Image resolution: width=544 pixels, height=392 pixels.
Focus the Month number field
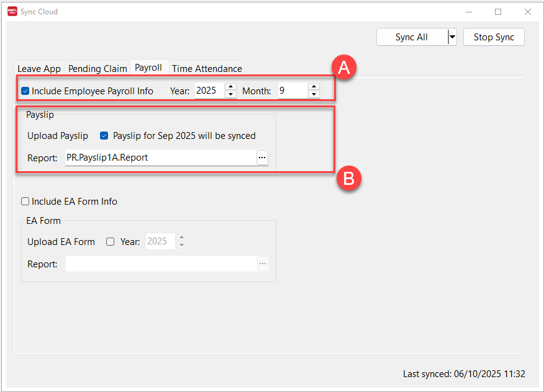tap(292, 91)
